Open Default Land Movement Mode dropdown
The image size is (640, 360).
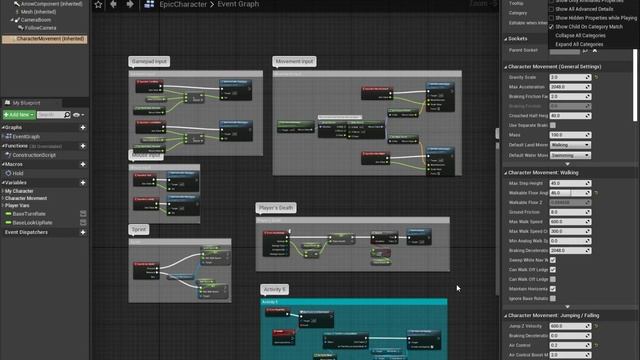point(570,145)
